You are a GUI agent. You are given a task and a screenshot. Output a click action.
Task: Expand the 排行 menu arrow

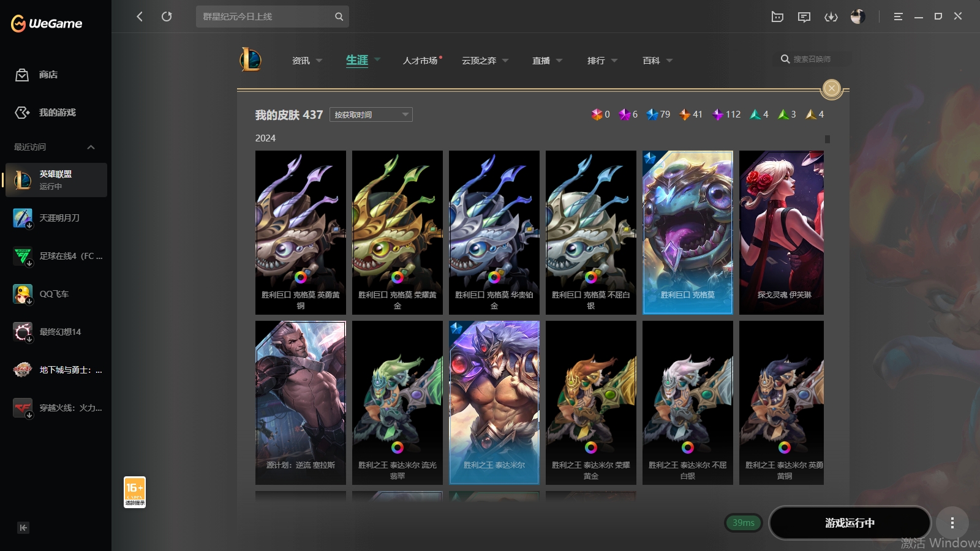tap(614, 61)
